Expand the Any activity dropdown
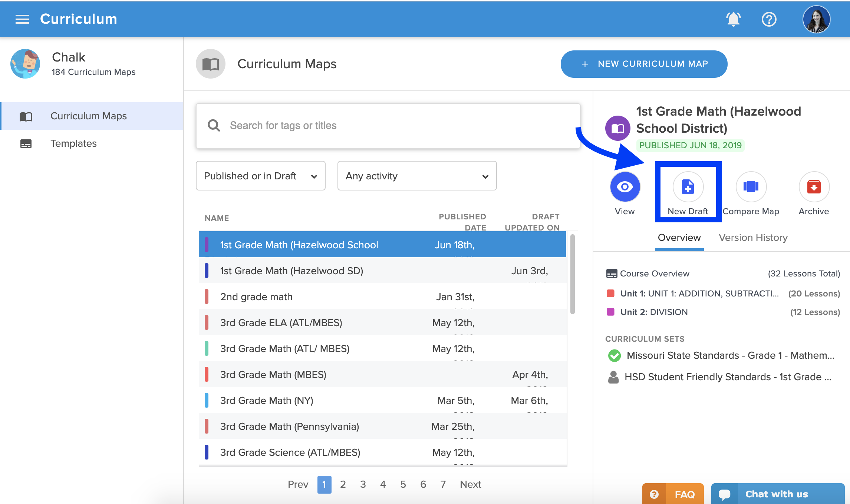The image size is (850, 504). [417, 176]
